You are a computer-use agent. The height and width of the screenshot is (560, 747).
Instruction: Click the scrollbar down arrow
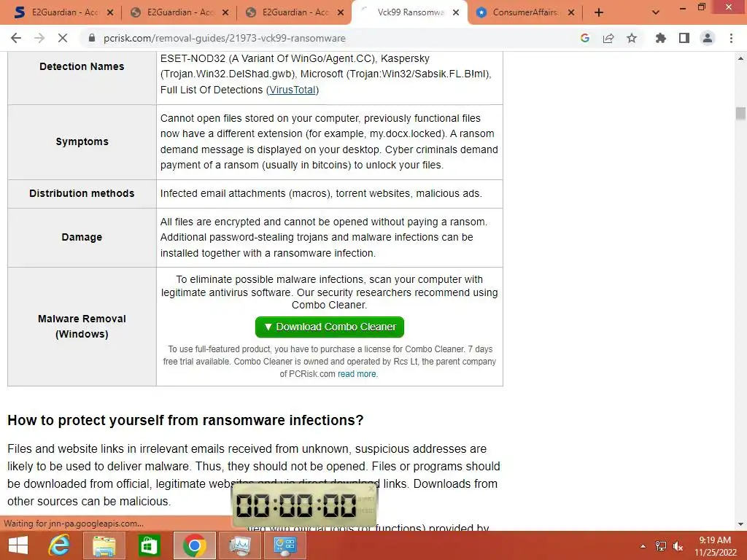pyautogui.click(x=740, y=524)
